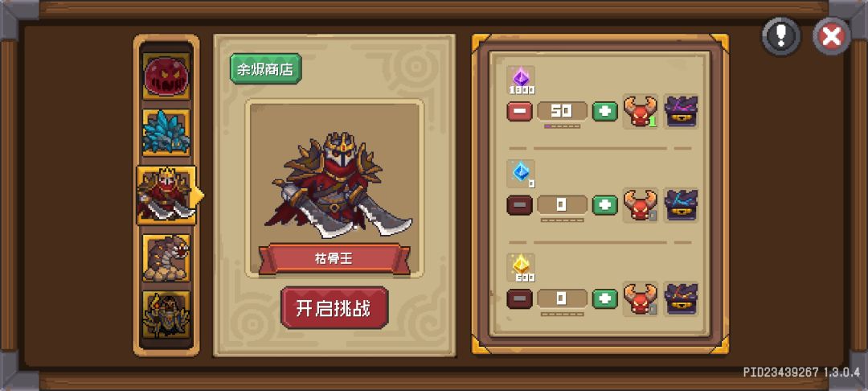Select the red pumpkin slime boss icon
The width and height of the screenshot is (868, 391).
coord(166,76)
